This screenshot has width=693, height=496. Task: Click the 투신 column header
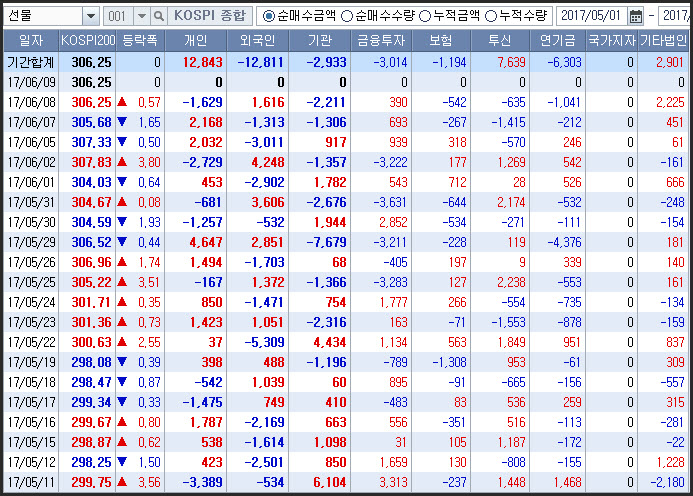click(x=500, y=41)
